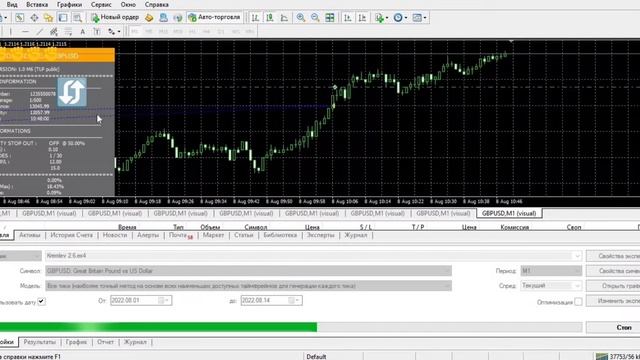
Task: Open the indicators list dropdown
Action: pyautogui.click(x=382, y=18)
